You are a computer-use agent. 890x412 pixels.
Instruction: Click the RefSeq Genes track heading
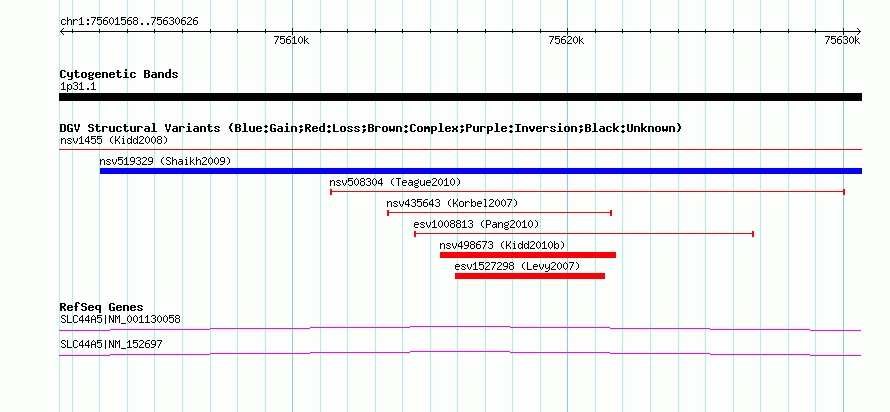(101, 308)
